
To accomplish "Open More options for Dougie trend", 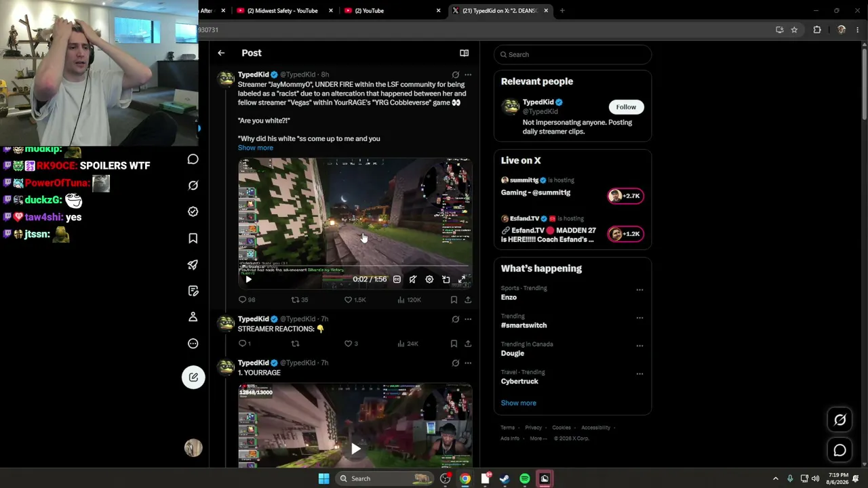I will click(x=639, y=346).
